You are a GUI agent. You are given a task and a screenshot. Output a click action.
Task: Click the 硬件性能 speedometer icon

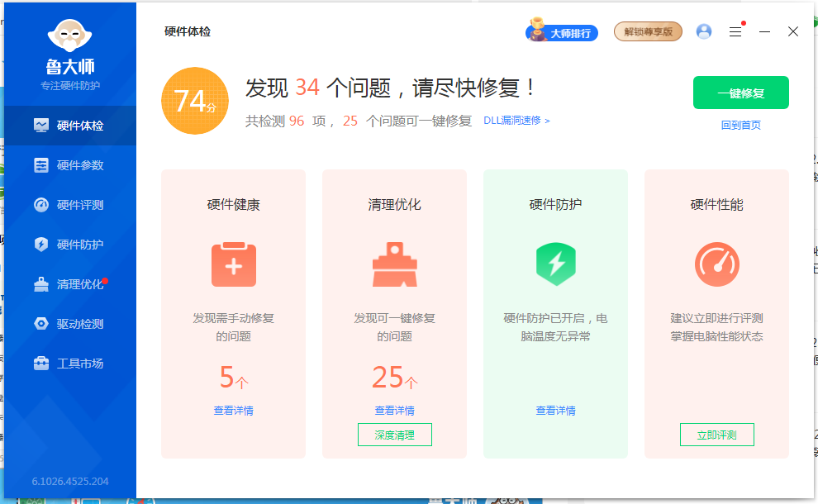pyautogui.click(x=716, y=264)
